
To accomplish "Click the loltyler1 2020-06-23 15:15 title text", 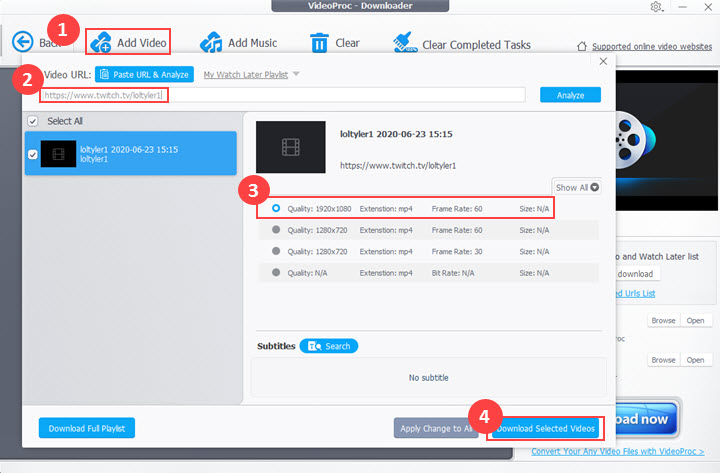I will (396, 134).
